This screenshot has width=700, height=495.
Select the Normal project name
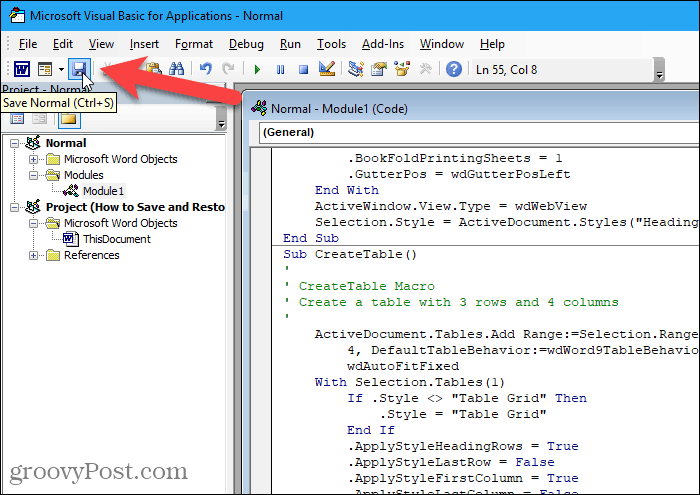click(x=66, y=143)
